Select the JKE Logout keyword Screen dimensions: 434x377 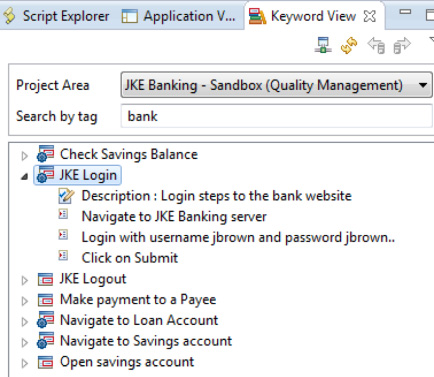[93, 279]
